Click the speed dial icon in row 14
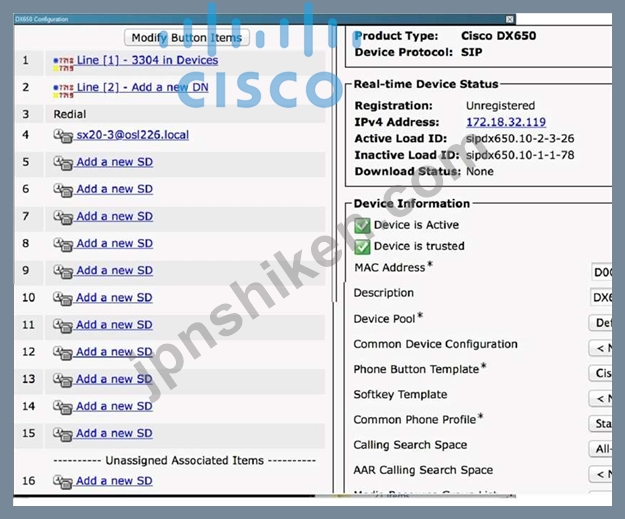The width and height of the screenshot is (625, 519). (63, 407)
